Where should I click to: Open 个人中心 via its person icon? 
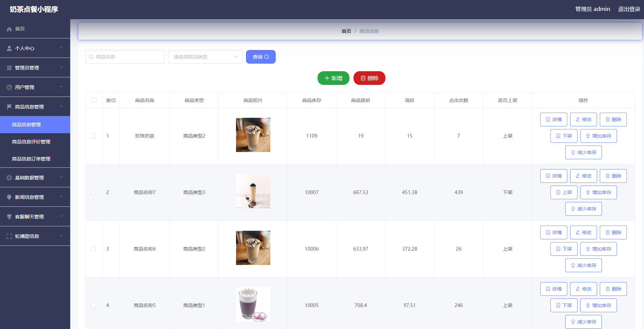(x=9, y=48)
